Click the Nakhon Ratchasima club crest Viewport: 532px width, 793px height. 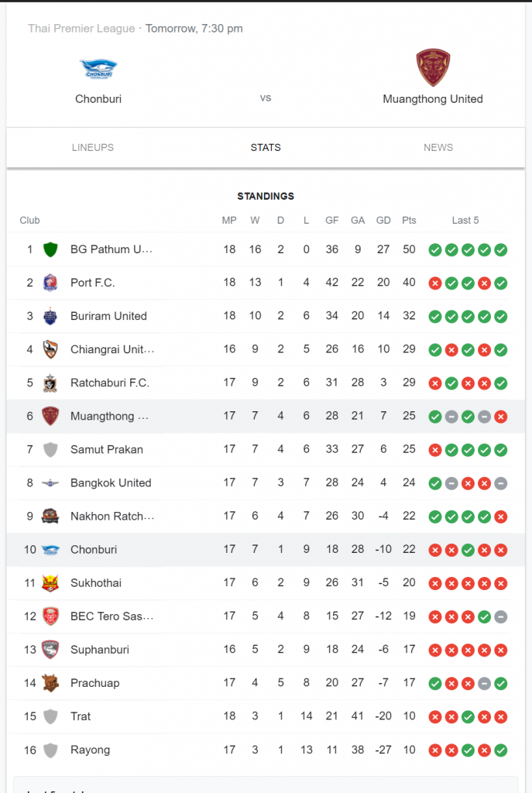point(50,517)
